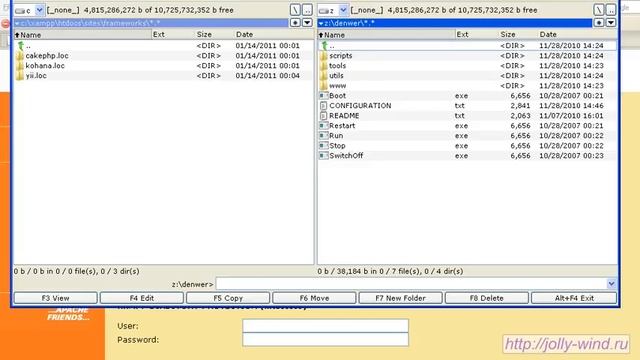Click the F6 Move button
Image resolution: width=640 pixels, height=360 pixels.
(x=314, y=298)
